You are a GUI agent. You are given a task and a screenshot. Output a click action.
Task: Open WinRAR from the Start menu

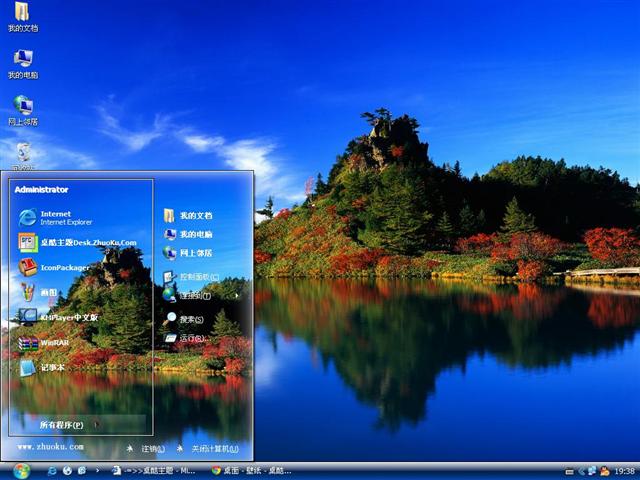[44, 343]
